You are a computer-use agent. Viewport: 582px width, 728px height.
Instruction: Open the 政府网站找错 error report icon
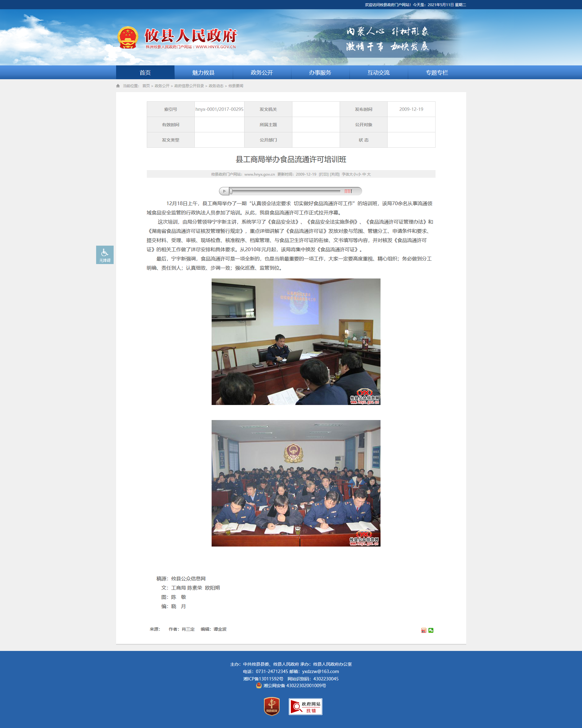[x=305, y=707]
